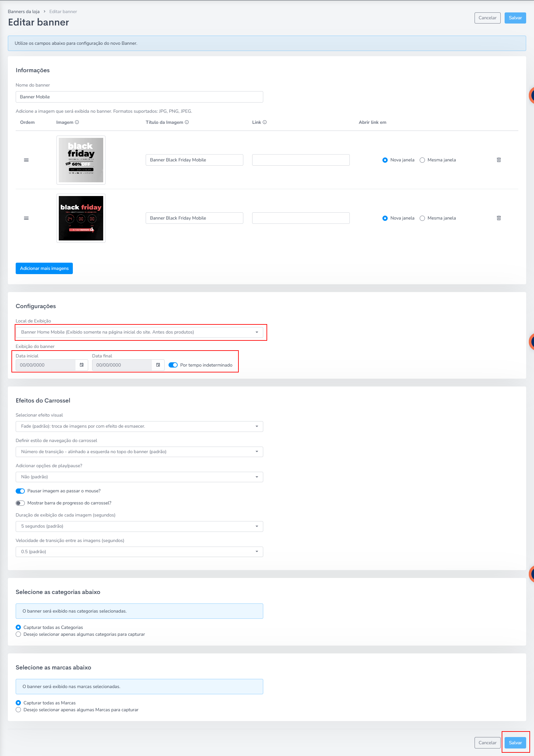This screenshot has height=756, width=534.
Task: Enable Mostrar barra de progresso do carrossel
Action: 20,503
